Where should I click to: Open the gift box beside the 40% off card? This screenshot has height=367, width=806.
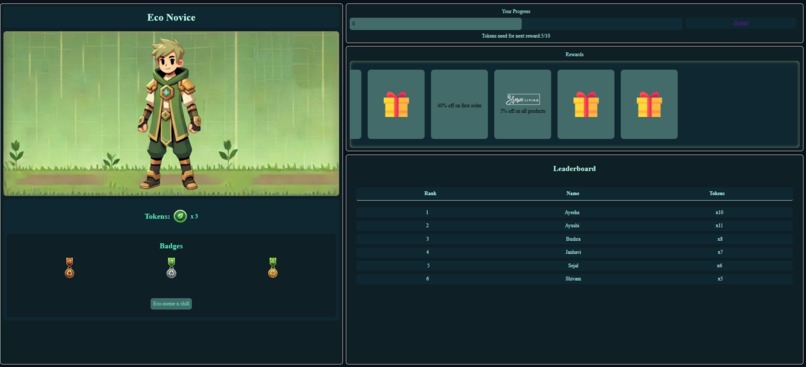[396, 104]
